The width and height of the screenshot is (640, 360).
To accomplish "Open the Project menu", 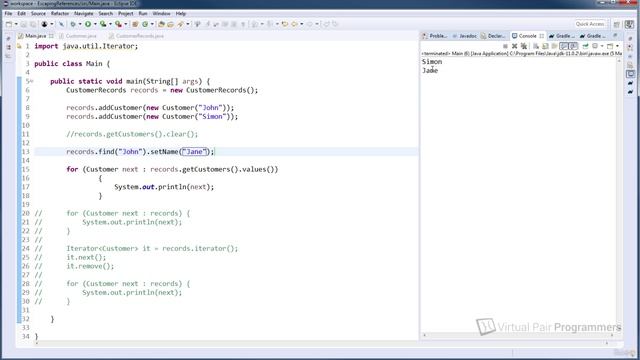I will point(126,13).
